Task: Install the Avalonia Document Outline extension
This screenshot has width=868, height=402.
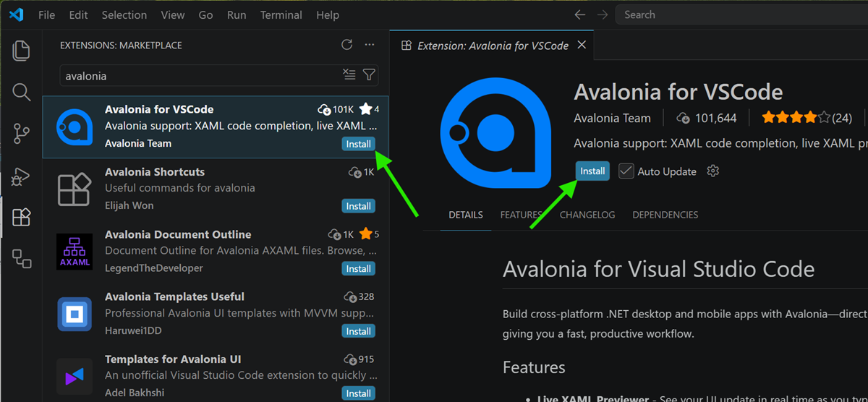Action: coord(358,268)
